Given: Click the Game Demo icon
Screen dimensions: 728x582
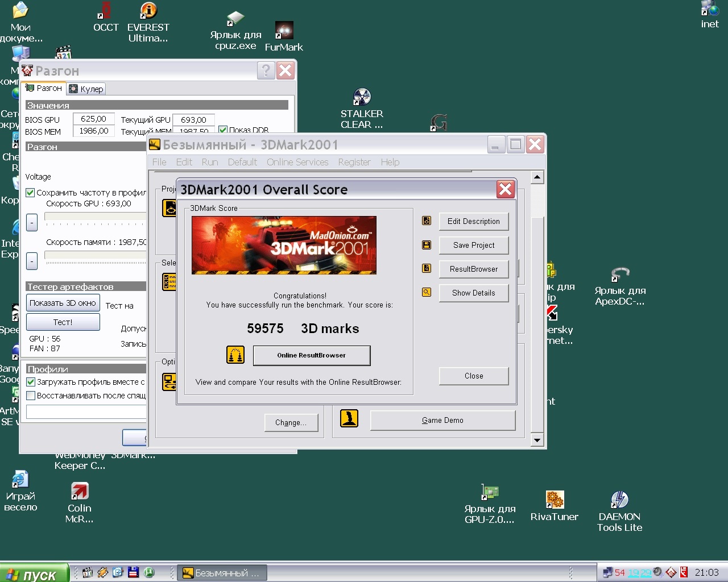Looking at the screenshot, I should point(349,418).
